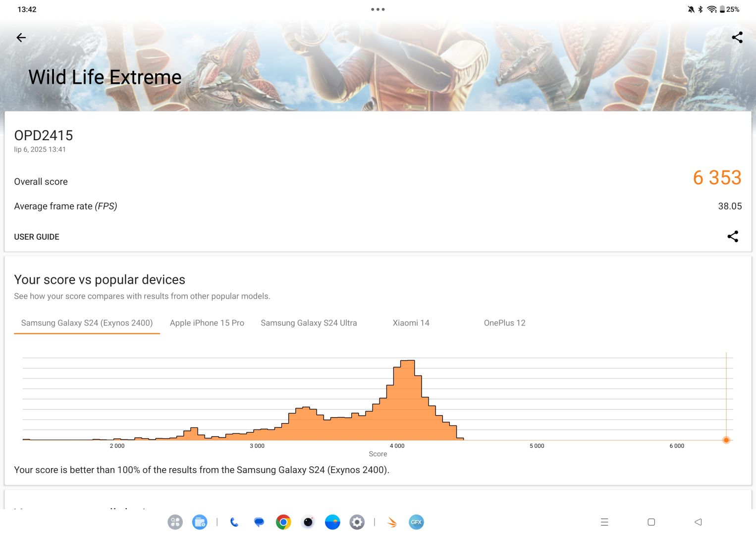Tap the 'Average frame rate (FPS)' label
Image resolution: width=756 pixels, height=535 pixels.
point(65,206)
